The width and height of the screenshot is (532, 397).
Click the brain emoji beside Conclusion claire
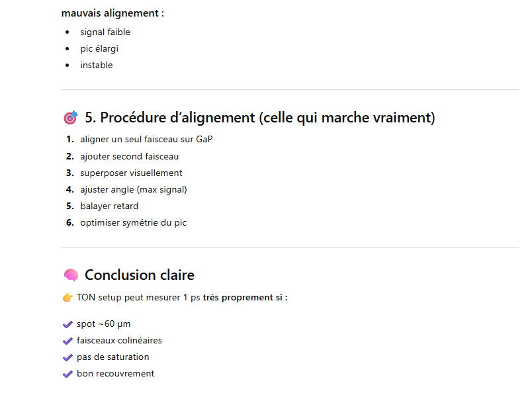71,275
